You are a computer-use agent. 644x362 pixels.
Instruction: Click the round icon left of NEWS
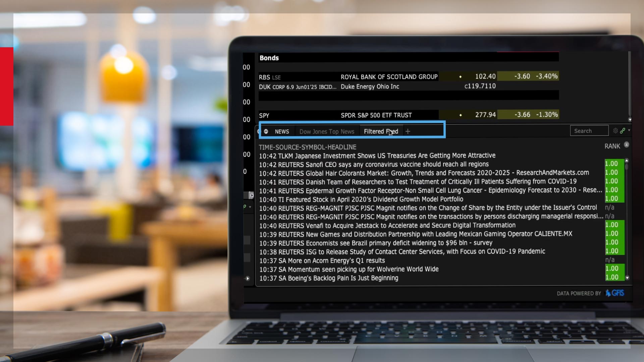coord(266,131)
